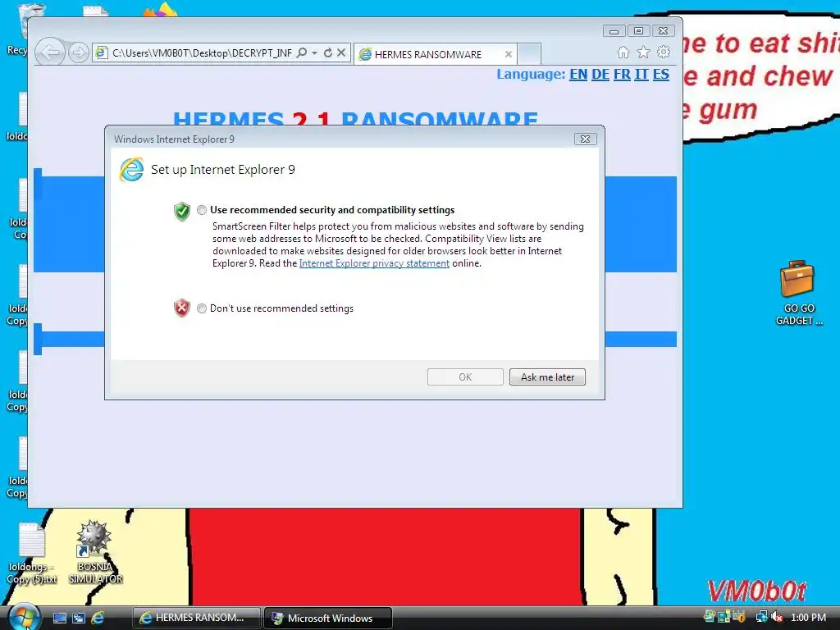The width and height of the screenshot is (840, 630).
Task: Open GO GO GADGET desktop icon
Action: coord(798,293)
